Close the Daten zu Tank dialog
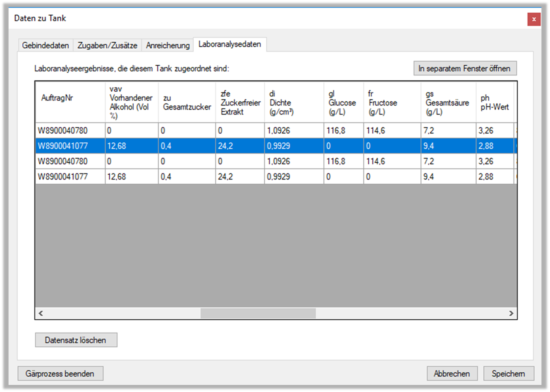Image resolution: width=550 pixels, height=392 pixels. pos(533,19)
